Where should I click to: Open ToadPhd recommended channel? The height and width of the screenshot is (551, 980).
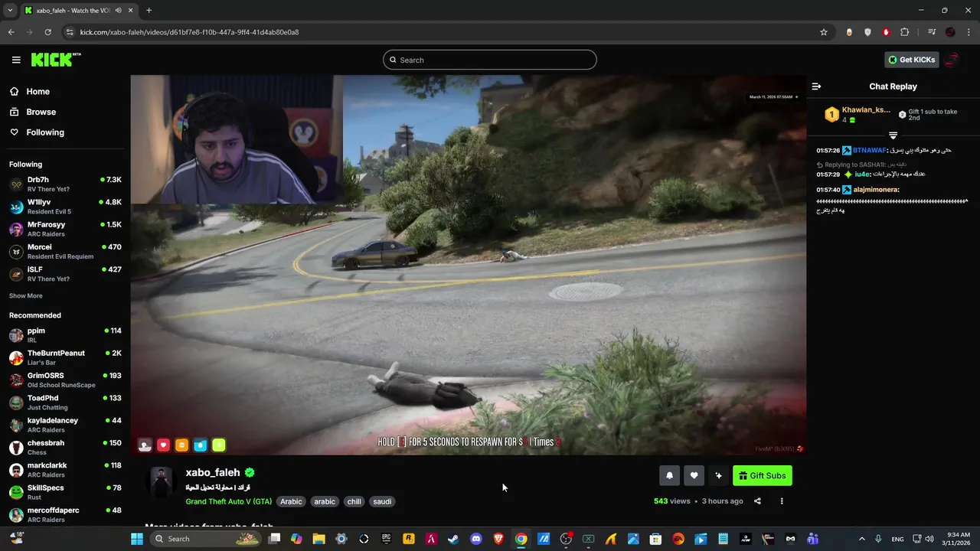click(65, 403)
